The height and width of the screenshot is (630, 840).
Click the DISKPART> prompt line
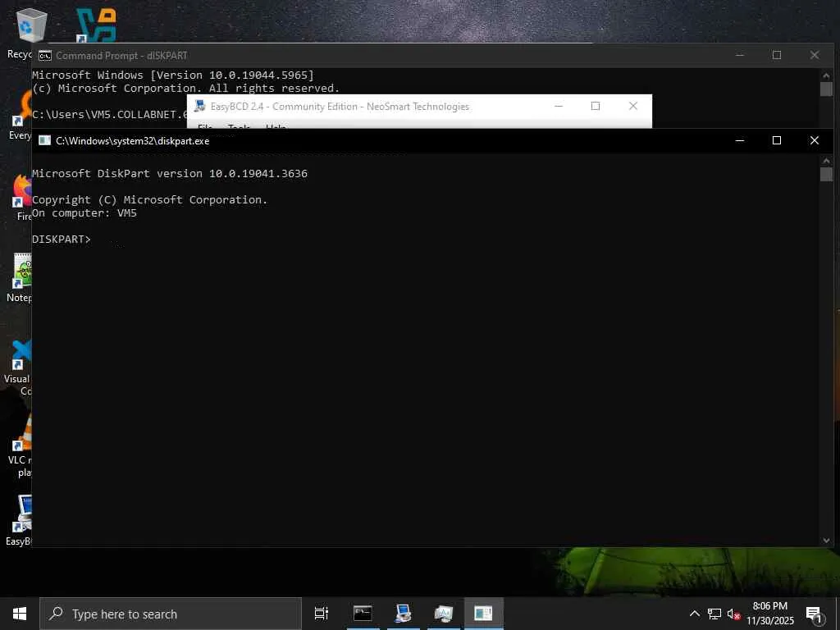(x=62, y=239)
